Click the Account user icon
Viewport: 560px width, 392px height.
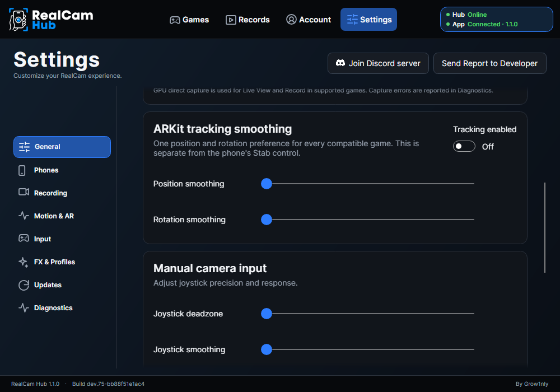click(291, 19)
